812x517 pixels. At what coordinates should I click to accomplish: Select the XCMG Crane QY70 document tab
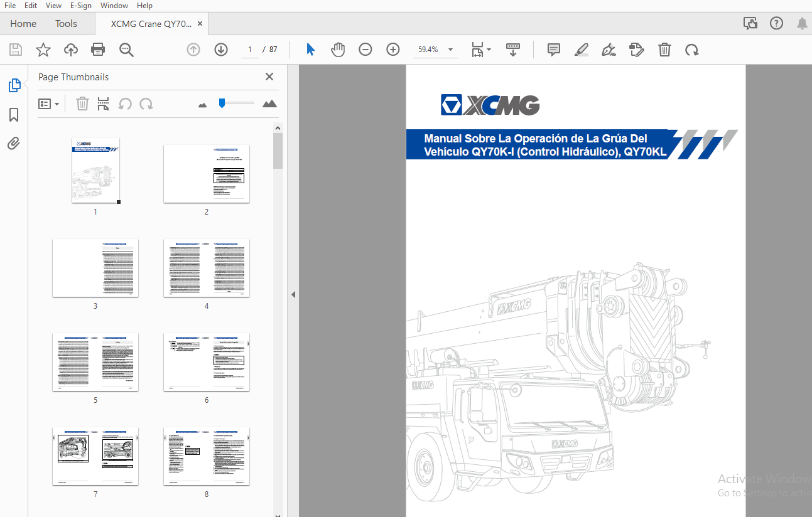pyautogui.click(x=151, y=24)
